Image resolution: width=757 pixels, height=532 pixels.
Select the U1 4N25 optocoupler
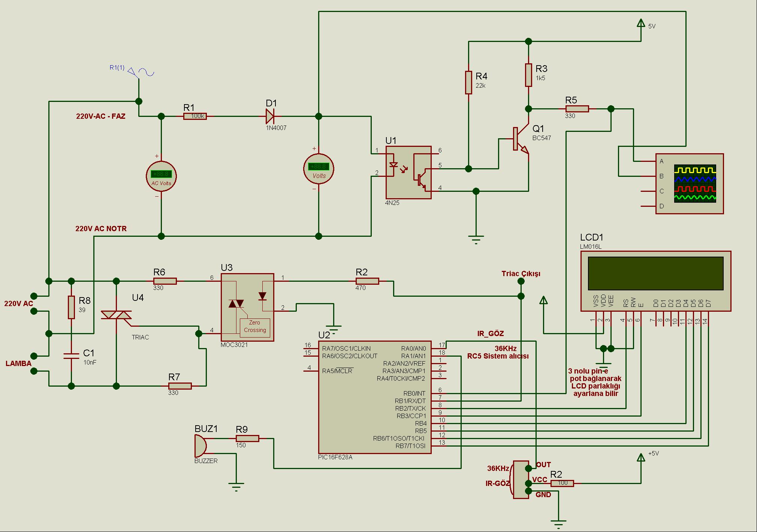pyautogui.click(x=408, y=172)
